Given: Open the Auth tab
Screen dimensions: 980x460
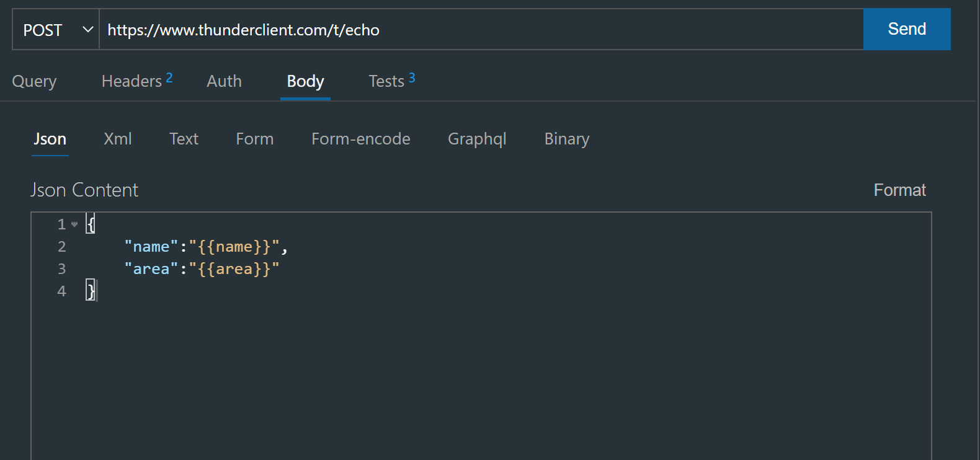Looking at the screenshot, I should tap(224, 81).
